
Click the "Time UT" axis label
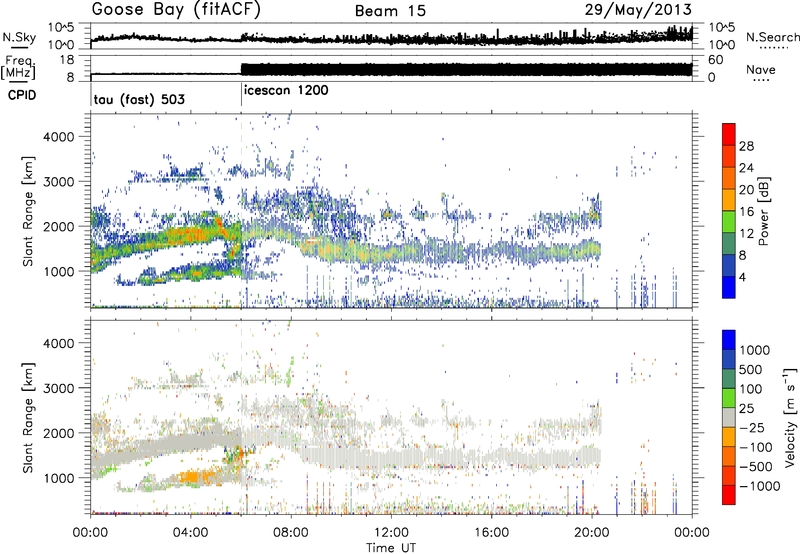pyautogui.click(x=391, y=547)
